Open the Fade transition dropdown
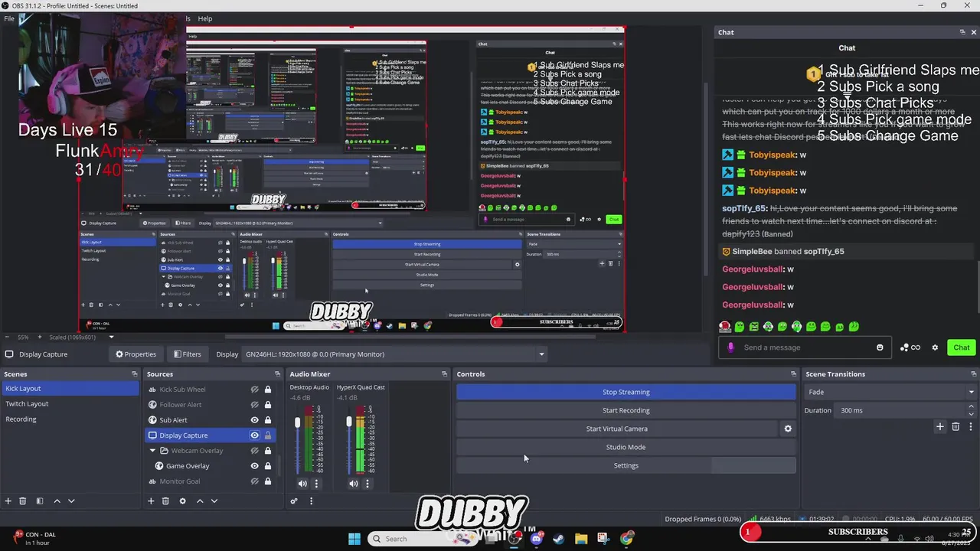Screen dimensions: 980x551 (x=891, y=392)
